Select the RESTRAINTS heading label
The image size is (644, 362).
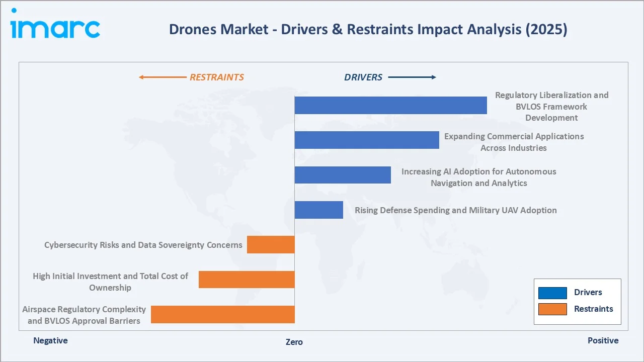coord(216,77)
